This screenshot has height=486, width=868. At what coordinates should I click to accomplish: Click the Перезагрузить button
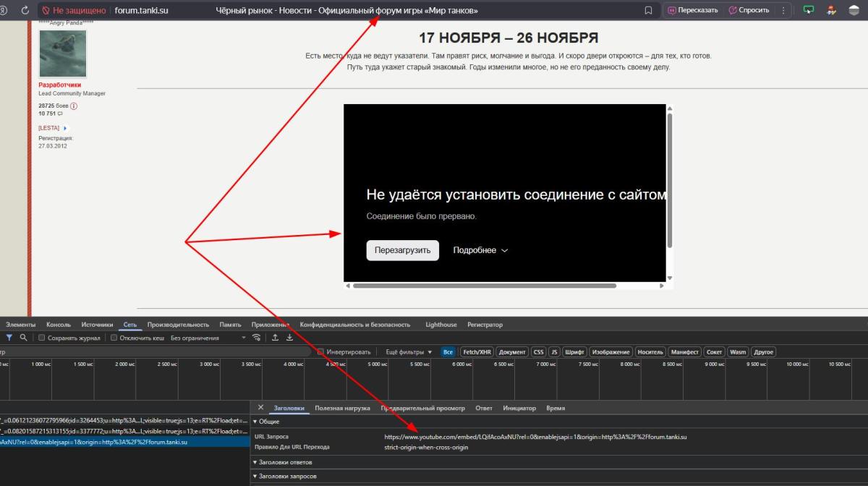coord(402,250)
